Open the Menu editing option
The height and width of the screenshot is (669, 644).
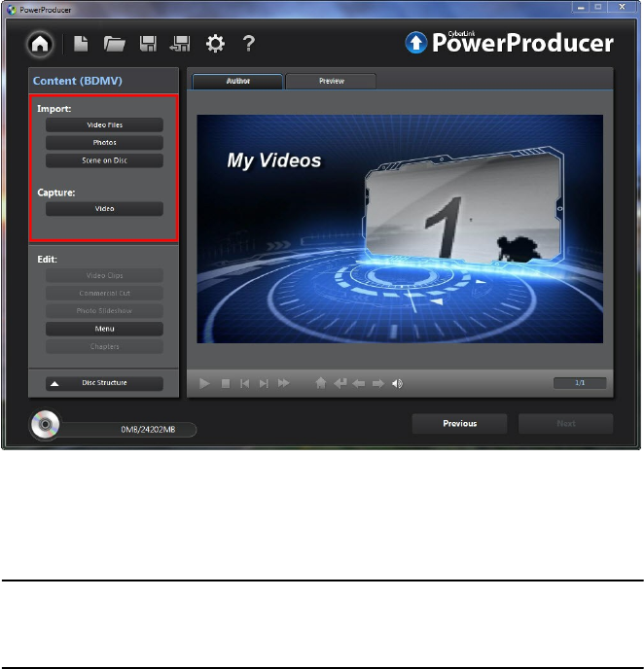coord(104,329)
